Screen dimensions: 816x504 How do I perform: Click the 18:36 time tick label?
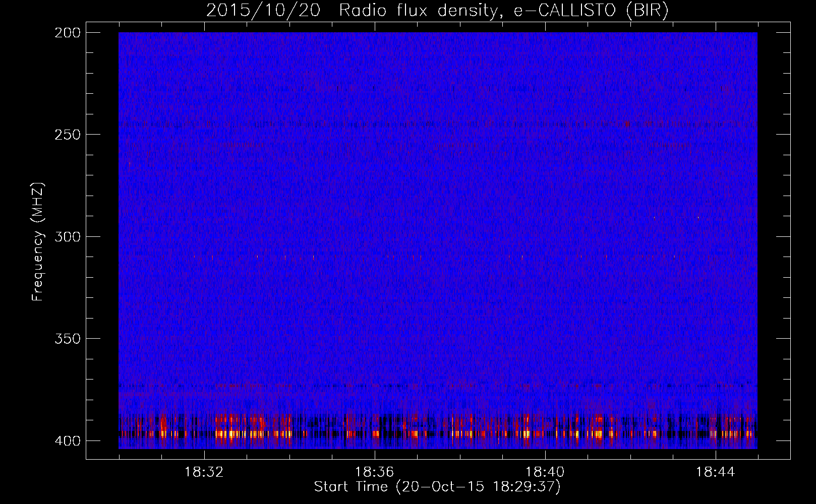375,472
